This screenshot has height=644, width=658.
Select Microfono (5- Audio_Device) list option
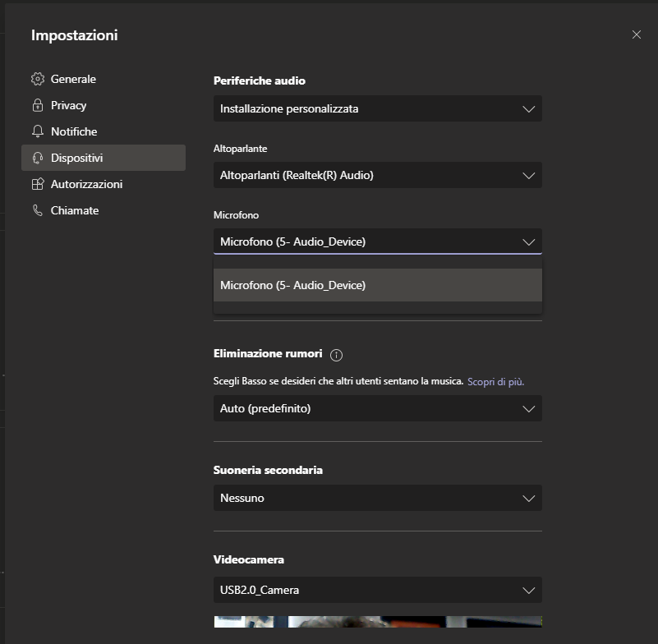click(377, 285)
